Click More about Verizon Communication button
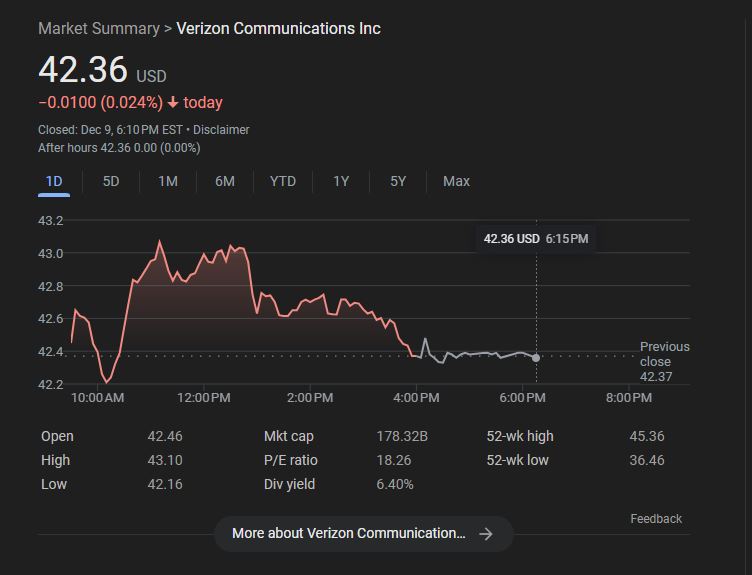 364,534
